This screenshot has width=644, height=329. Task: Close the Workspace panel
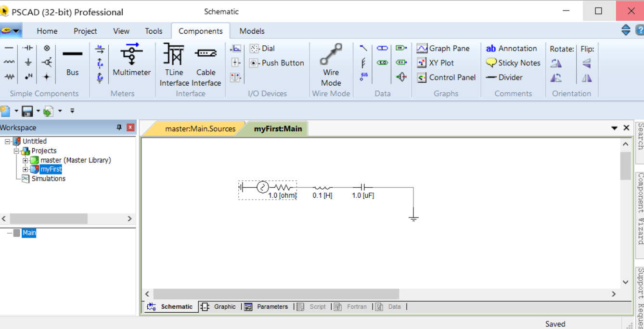[x=130, y=127]
